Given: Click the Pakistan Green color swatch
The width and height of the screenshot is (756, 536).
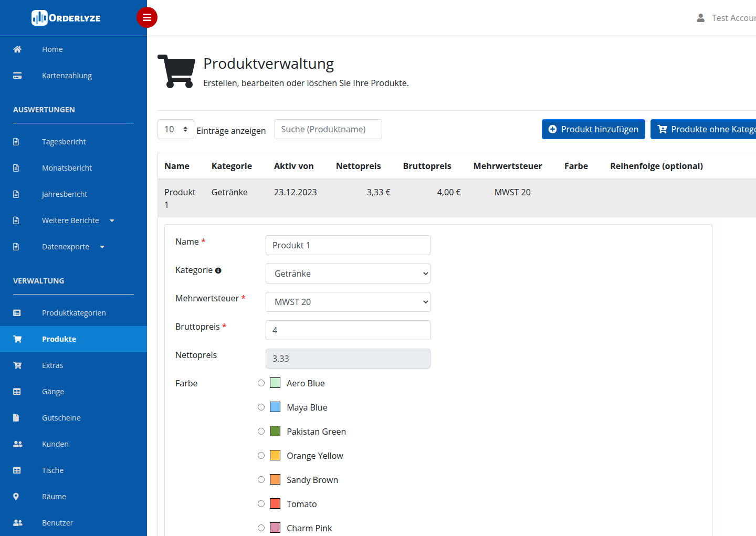Looking at the screenshot, I should 275,431.
